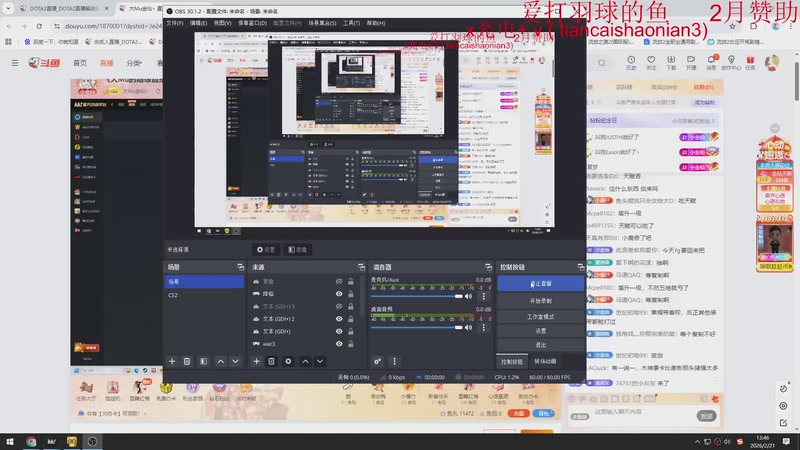This screenshot has width=800, height=450.
Task: Undock the Sources panel popout icon
Action: (x=361, y=267)
